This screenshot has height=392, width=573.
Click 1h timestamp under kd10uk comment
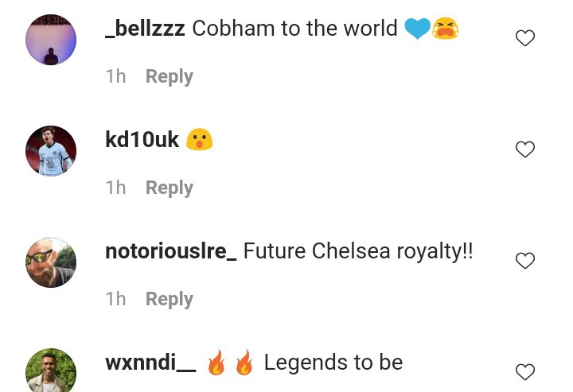[x=115, y=188]
